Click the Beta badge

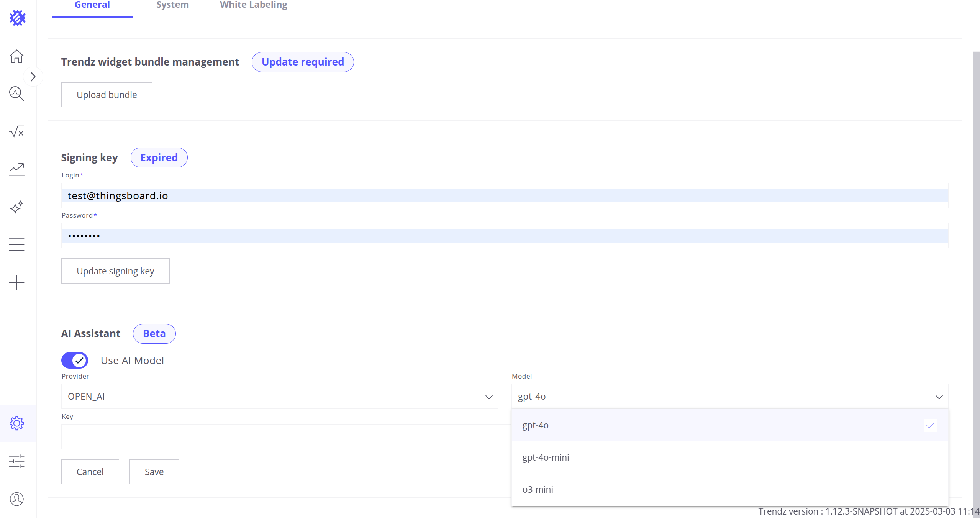coord(154,333)
